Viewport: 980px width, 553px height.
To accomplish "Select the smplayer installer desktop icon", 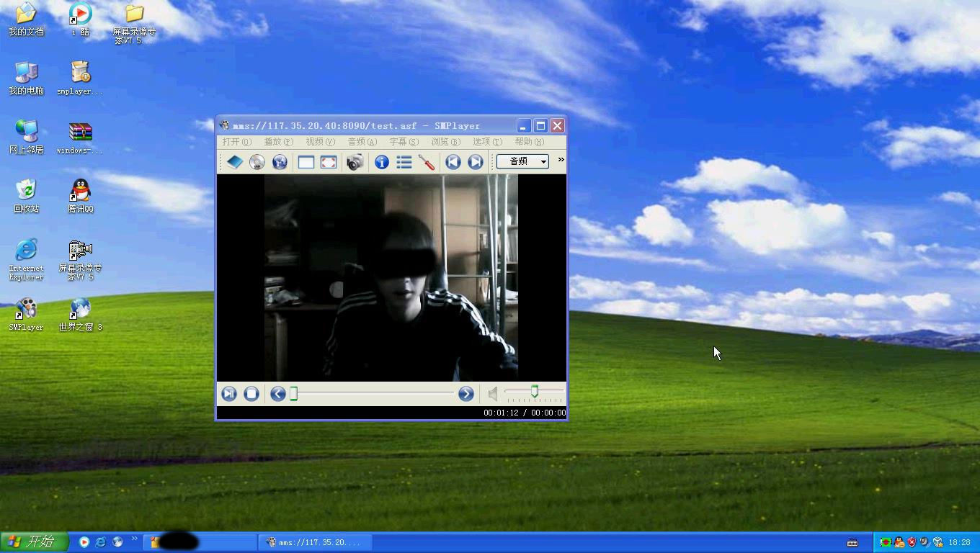I will pos(80,78).
